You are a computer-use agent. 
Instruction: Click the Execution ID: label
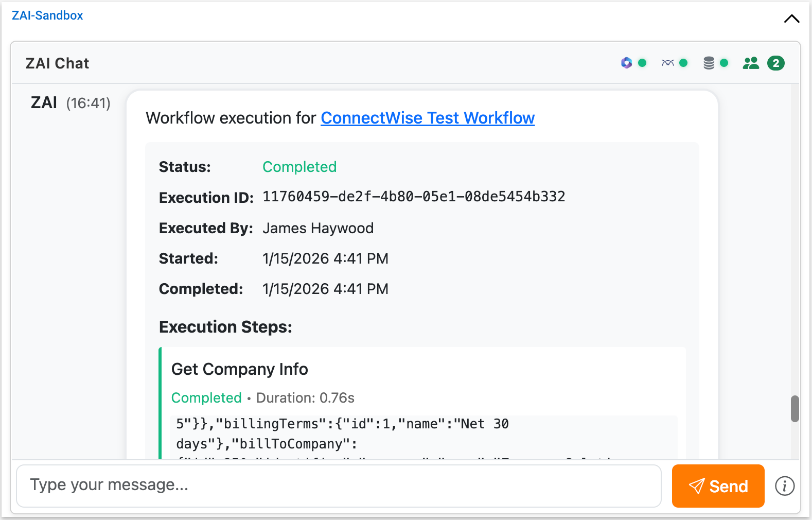tap(206, 198)
